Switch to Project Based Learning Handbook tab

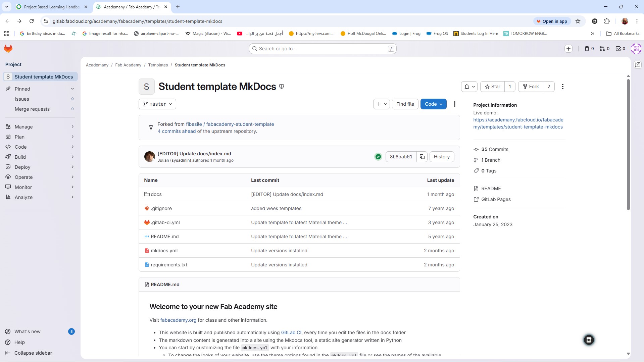(x=52, y=7)
